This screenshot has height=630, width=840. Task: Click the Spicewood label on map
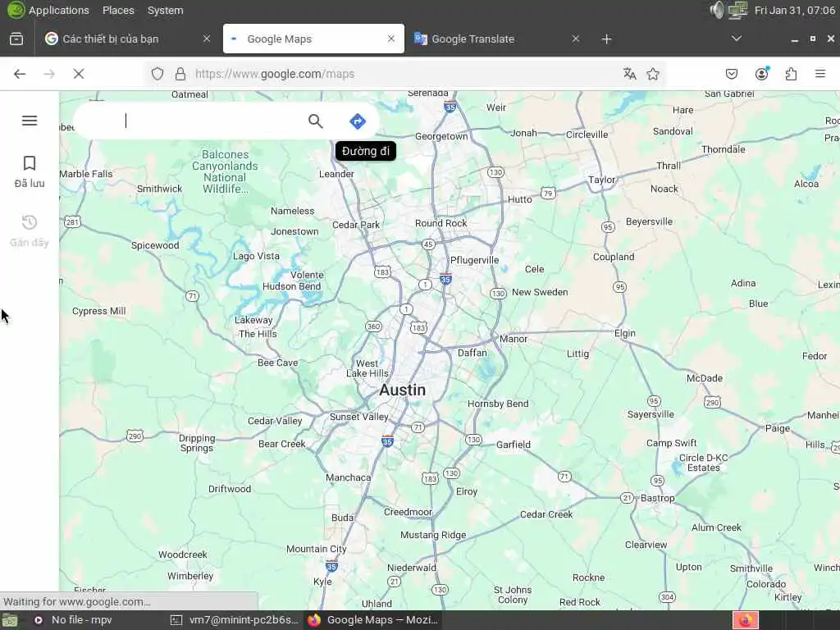point(155,245)
